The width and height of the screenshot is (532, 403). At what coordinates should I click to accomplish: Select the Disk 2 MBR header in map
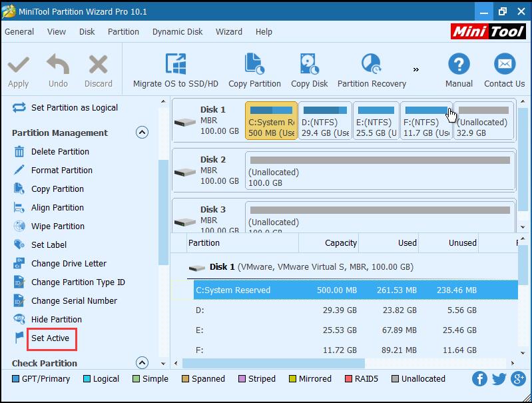pos(207,171)
